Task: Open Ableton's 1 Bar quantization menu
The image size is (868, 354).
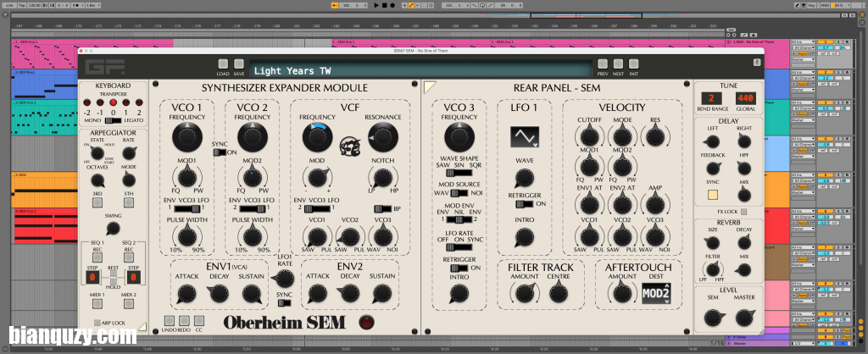Action: tap(92, 5)
